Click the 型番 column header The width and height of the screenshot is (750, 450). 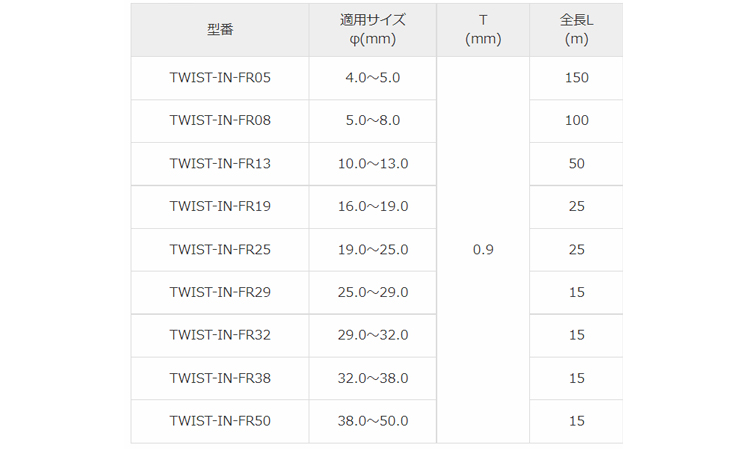[x=220, y=30]
